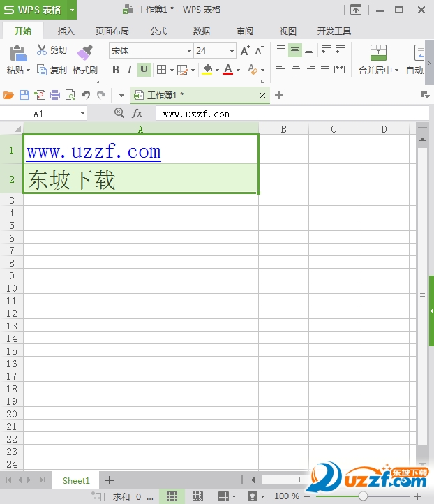Click the Undo arrow icon
This screenshot has height=504, width=434.
click(85, 95)
